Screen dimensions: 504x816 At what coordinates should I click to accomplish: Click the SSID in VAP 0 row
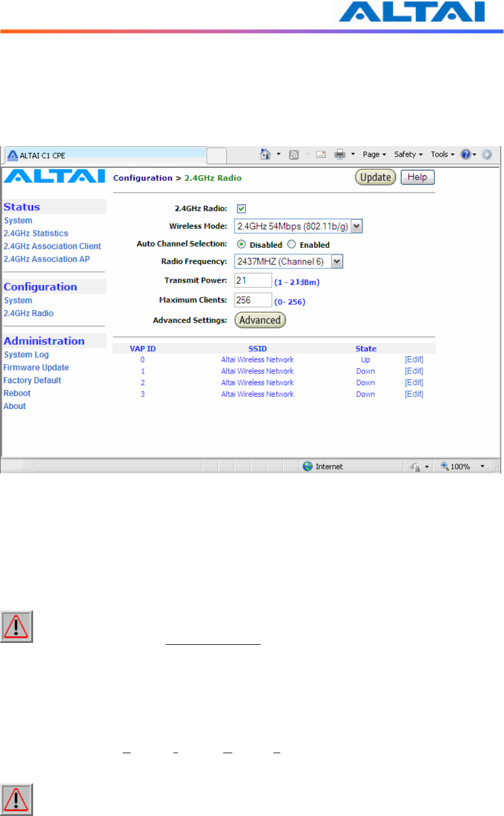click(x=257, y=360)
